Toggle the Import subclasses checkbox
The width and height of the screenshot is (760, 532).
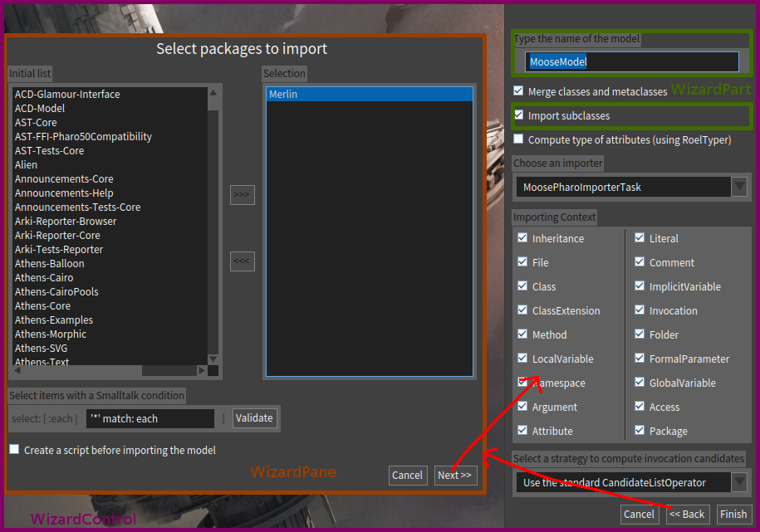pyautogui.click(x=518, y=115)
